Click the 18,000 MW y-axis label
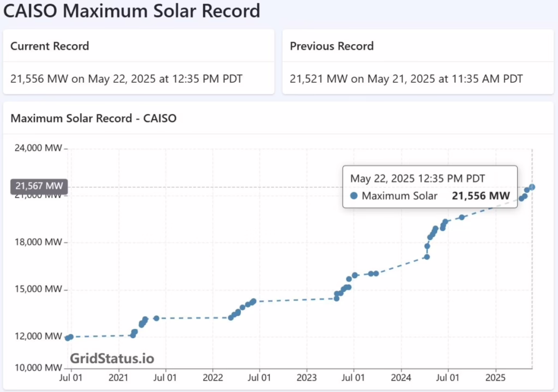 (37, 242)
